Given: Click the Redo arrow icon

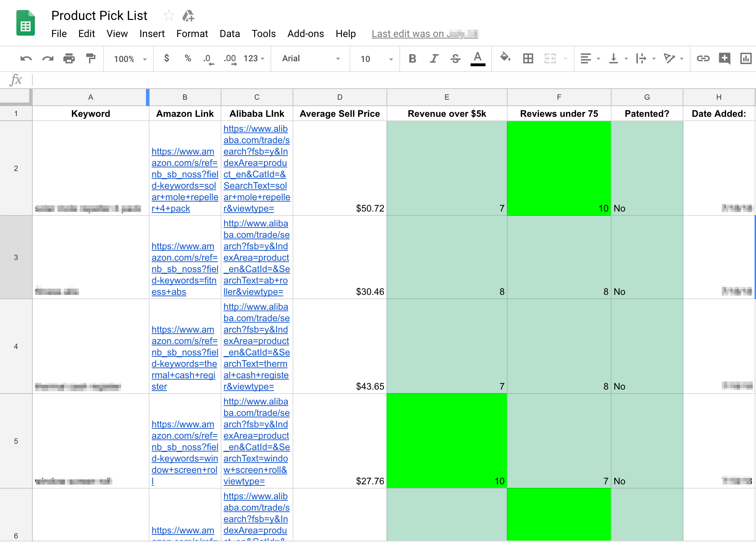Looking at the screenshot, I should (48, 59).
